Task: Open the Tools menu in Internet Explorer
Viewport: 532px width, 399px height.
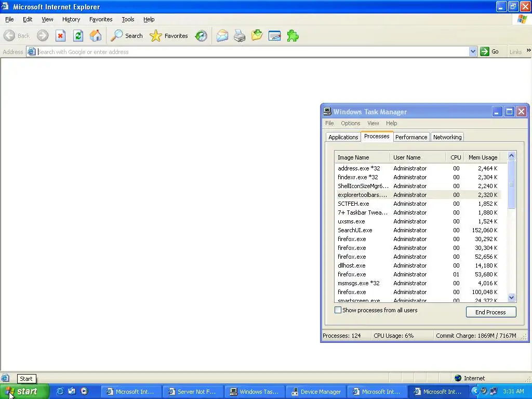Action: click(128, 19)
